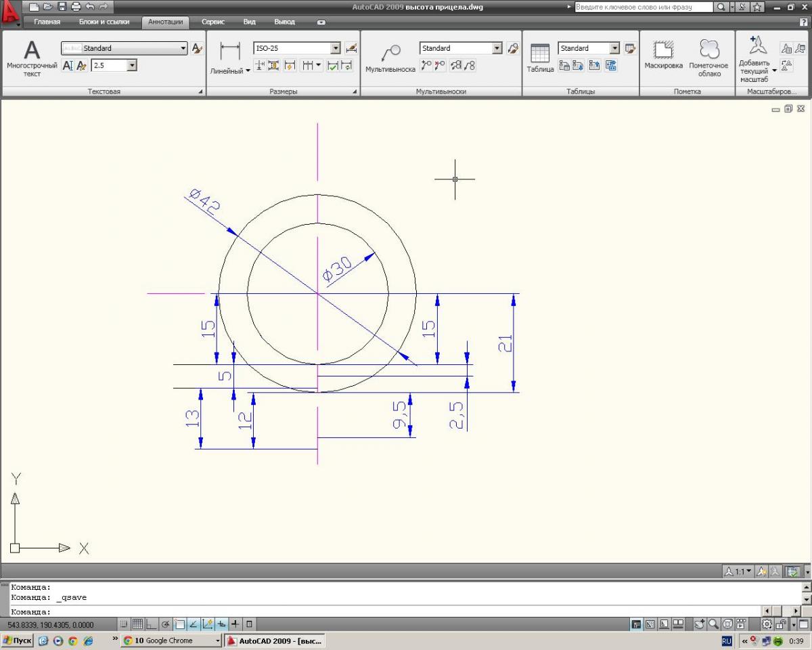Toggle ortho mode in status bar
The height and width of the screenshot is (650, 812).
[x=151, y=624]
